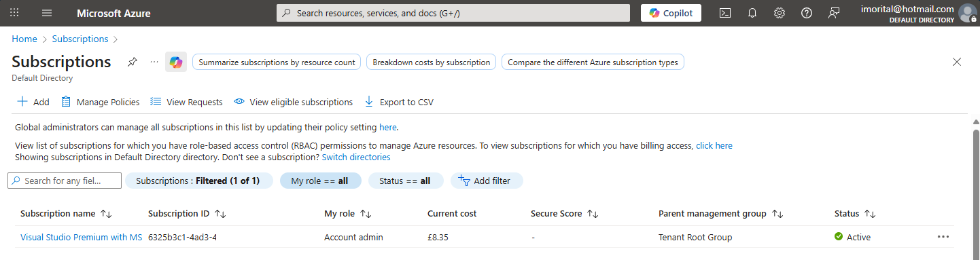This screenshot has height=260, width=980.
Task: Open the Help question mark icon
Action: [807, 13]
